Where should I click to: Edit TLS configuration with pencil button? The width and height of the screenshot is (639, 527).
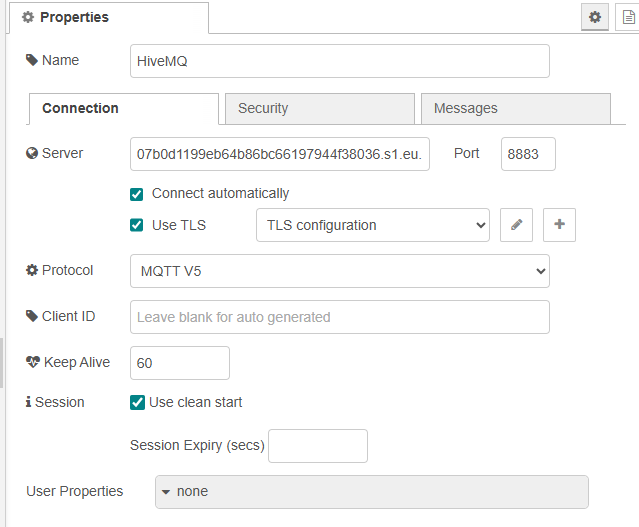(x=516, y=225)
